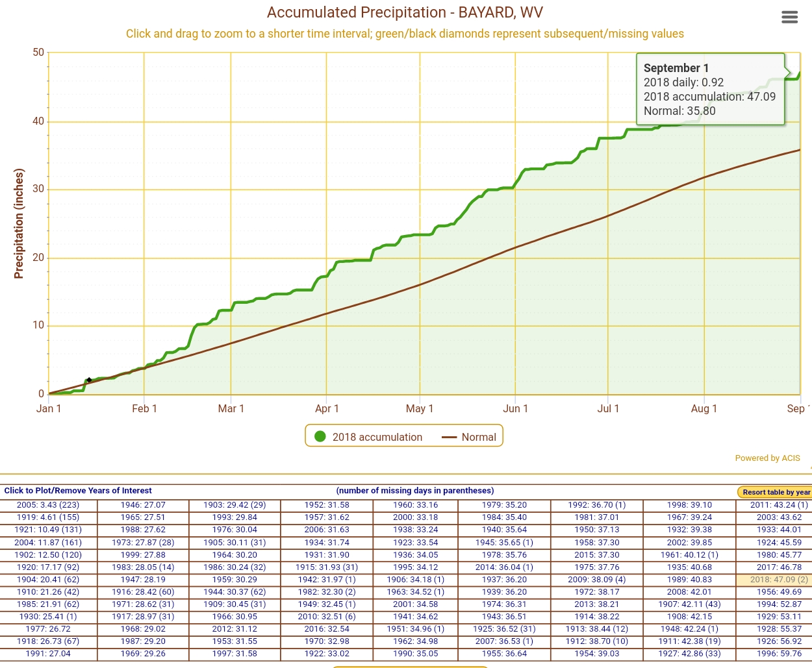Click the 1946: 27.07 table entry

click(143, 505)
